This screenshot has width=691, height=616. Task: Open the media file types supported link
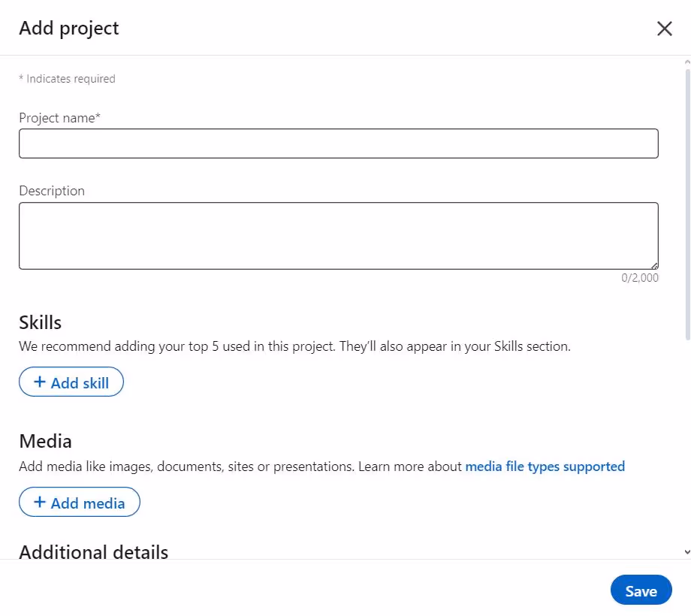(x=545, y=466)
